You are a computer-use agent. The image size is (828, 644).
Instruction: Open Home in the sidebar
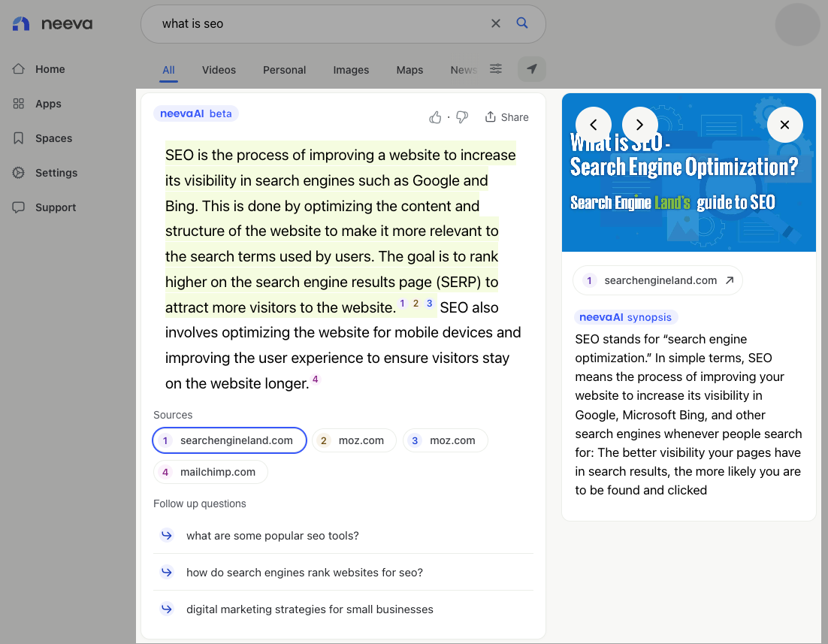pyautogui.click(x=38, y=69)
